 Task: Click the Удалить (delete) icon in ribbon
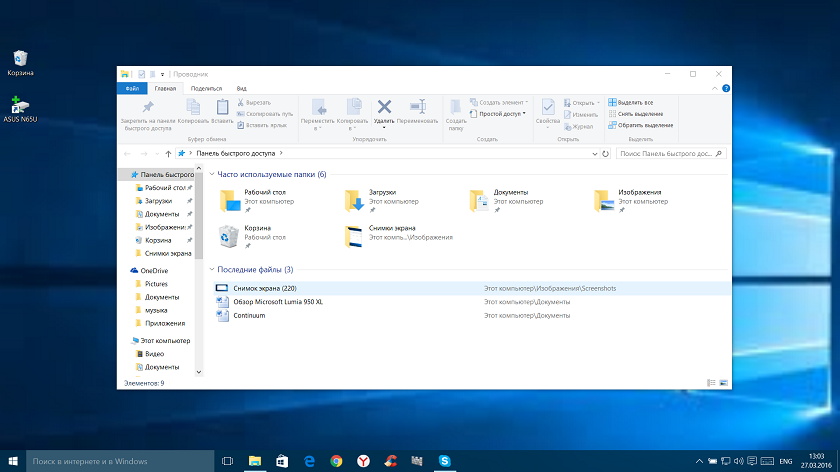pos(384,108)
